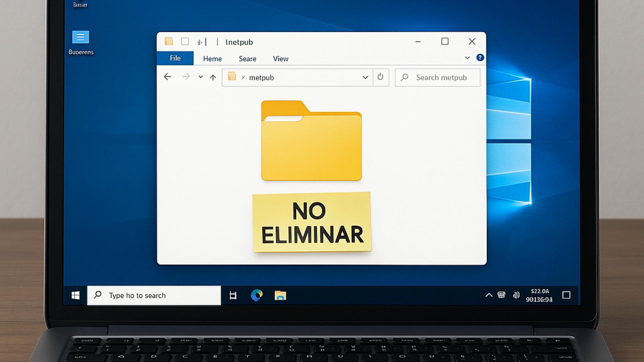The width and height of the screenshot is (644, 362).
Task: Open the folder icon in the address bar
Action: [x=232, y=77]
